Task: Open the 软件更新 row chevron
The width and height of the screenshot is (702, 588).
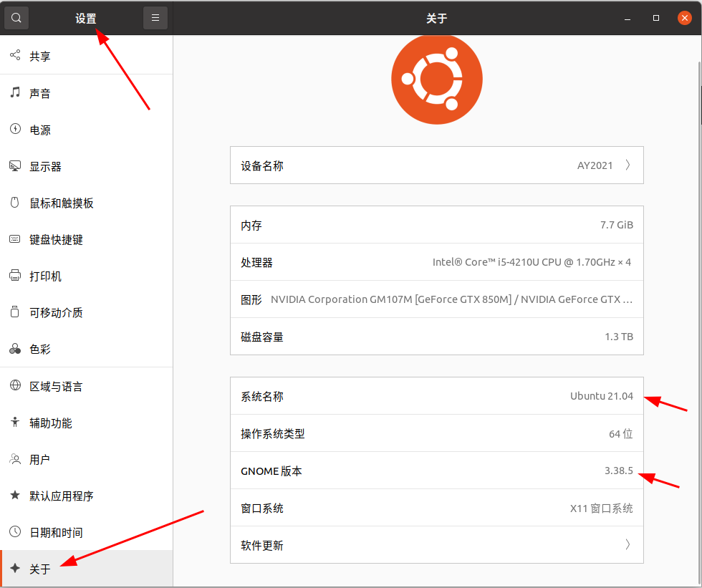Action: (628, 544)
